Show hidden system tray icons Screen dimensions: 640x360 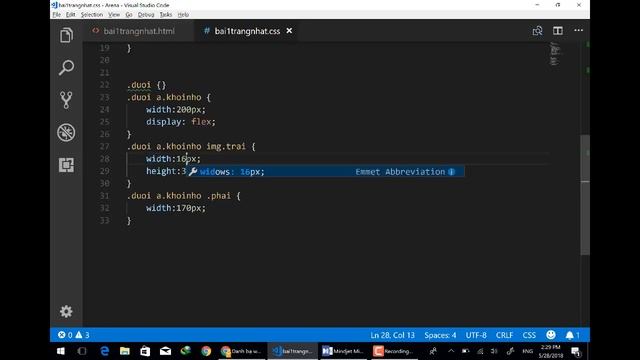click(451, 351)
